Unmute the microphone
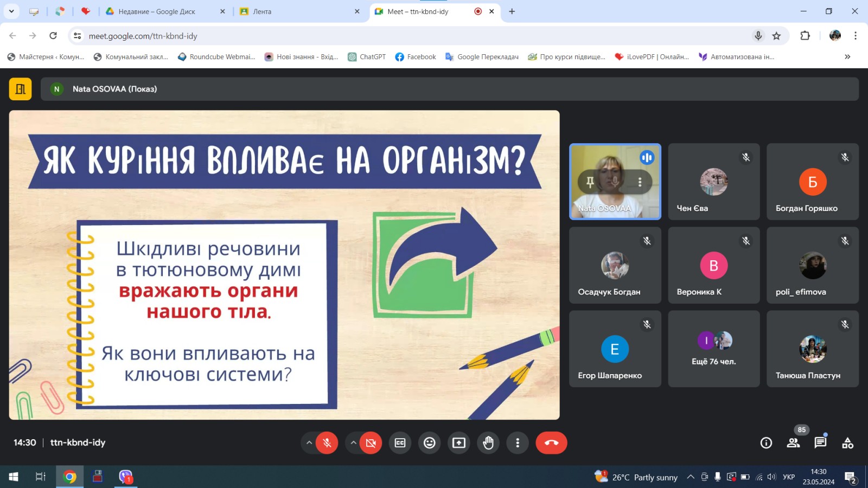Image resolution: width=868 pixels, height=488 pixels. point(327,443)
